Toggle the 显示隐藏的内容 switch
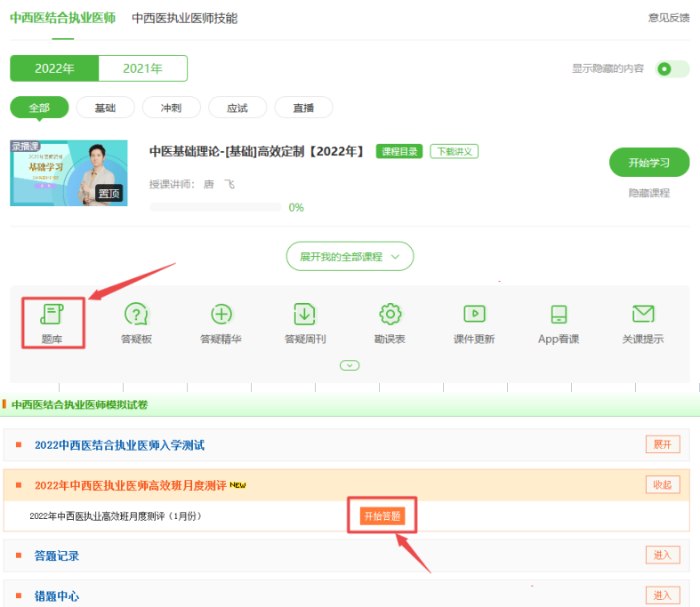 pos(672,69)
